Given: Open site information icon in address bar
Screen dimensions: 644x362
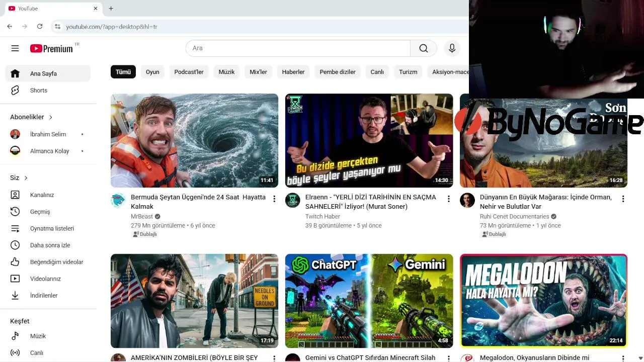Looking at the screenshot, I should 57,26.
